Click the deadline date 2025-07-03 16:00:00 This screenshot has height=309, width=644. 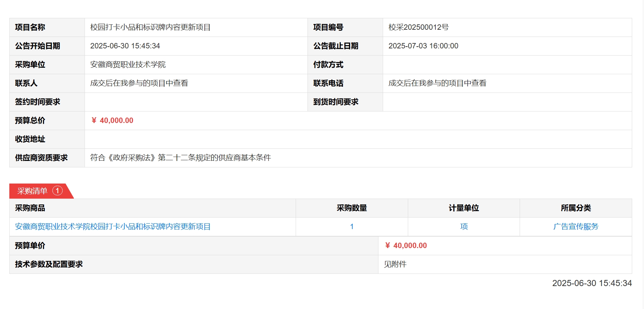(x=423, y=46)
